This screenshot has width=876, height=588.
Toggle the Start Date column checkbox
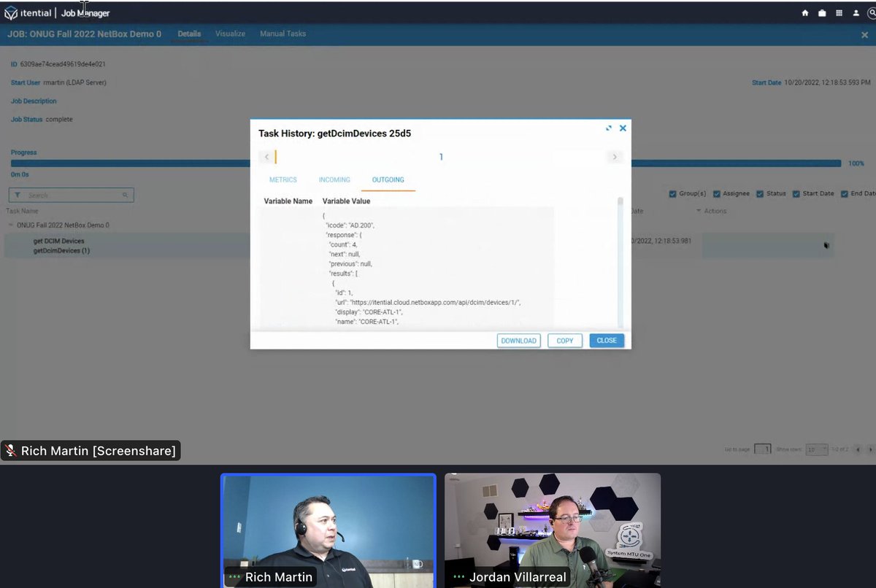click(796, 194)
